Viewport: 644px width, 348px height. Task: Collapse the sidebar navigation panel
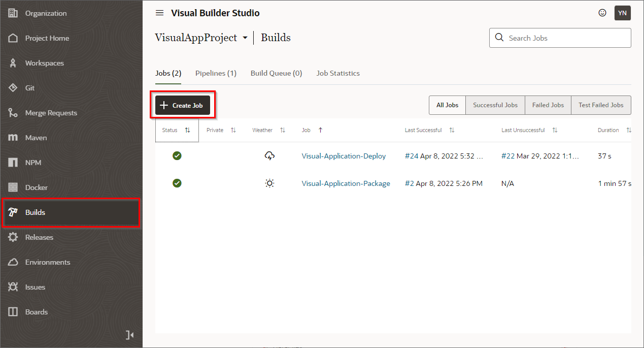pos(130,335)
